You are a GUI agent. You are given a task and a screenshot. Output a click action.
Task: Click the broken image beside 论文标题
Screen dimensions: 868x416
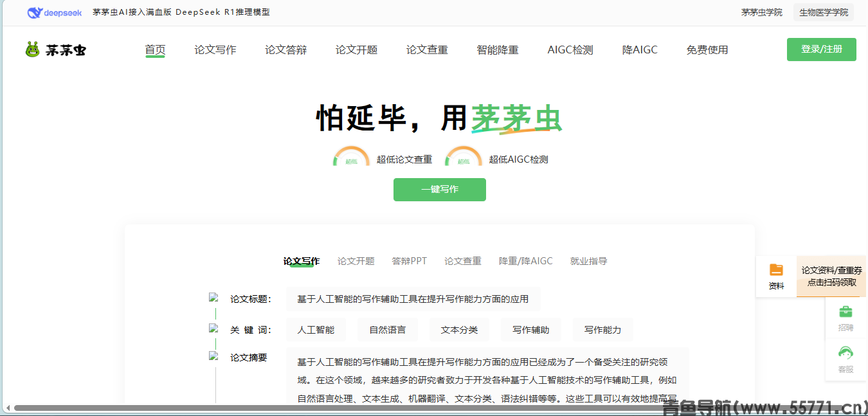[213, 298]
